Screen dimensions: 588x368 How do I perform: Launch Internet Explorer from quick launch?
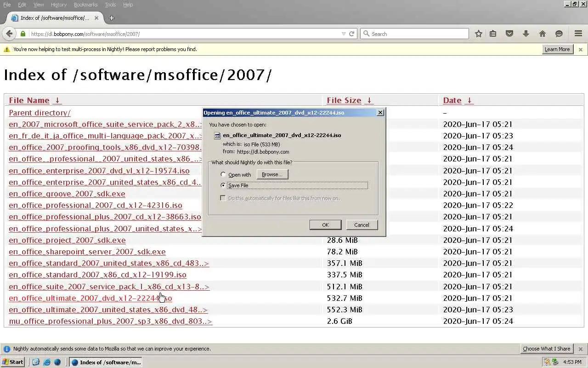coord(46,362)
